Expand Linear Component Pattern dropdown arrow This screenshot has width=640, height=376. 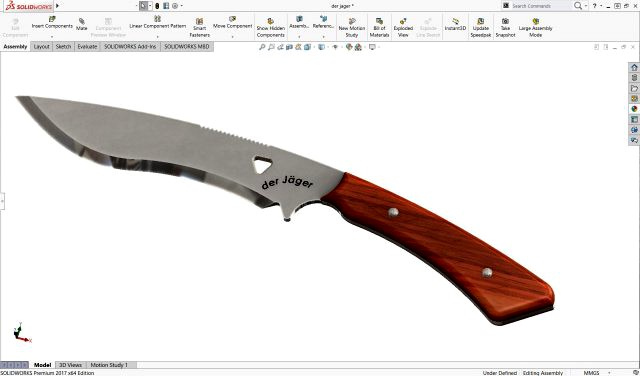(158, 36)
